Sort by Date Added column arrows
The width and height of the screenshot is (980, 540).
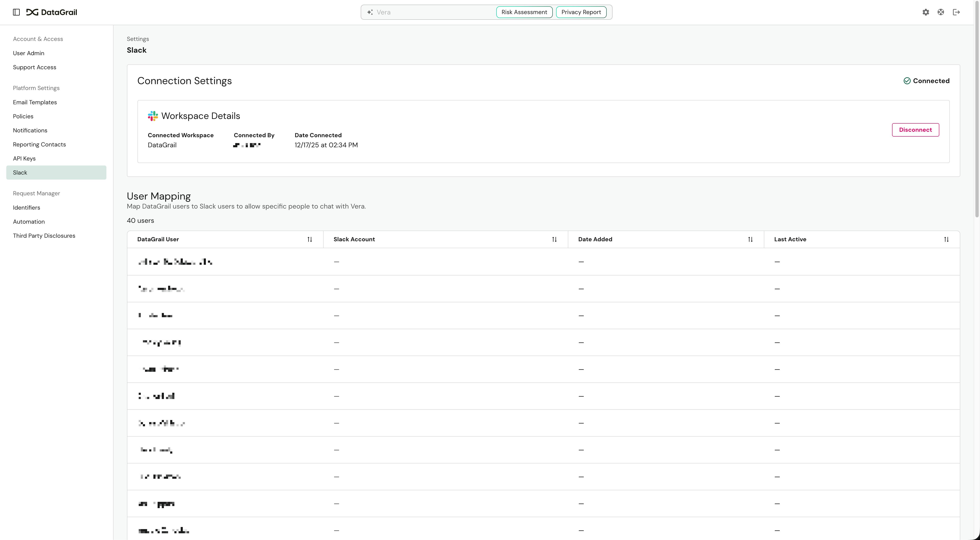[x=750, y=239]
